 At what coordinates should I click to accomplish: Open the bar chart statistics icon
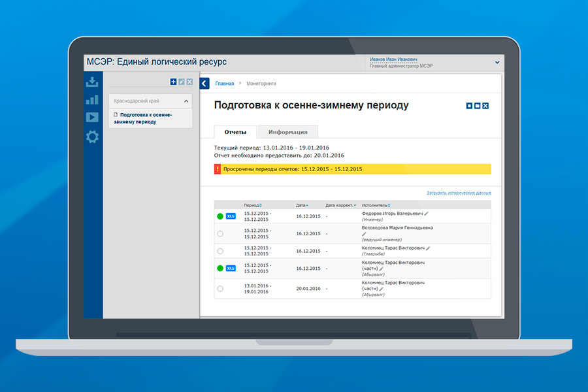(x=92, y=100)
